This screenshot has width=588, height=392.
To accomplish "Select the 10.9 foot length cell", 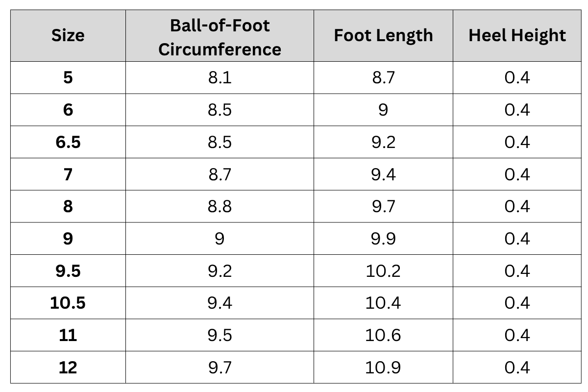I will click(383, 367).
